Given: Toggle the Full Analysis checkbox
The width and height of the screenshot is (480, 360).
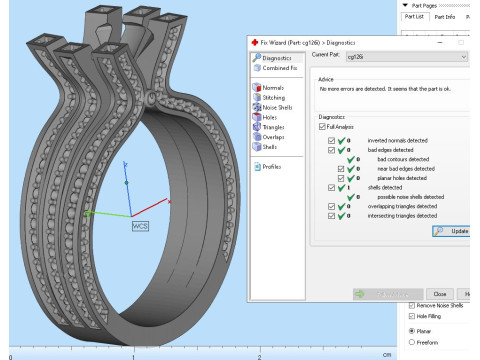Looking at the screenshot, I should pyautogui.click(x=322, y=127).
